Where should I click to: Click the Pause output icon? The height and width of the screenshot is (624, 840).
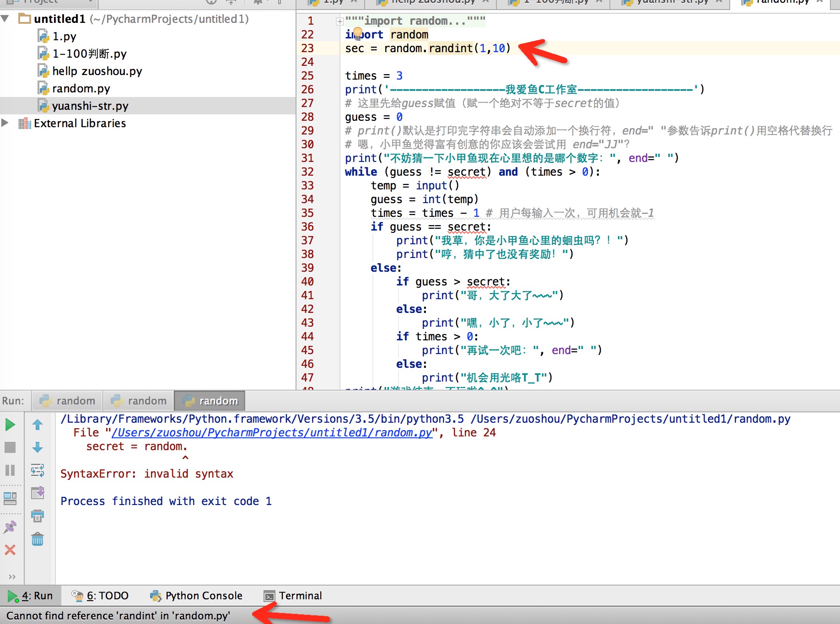10,470
